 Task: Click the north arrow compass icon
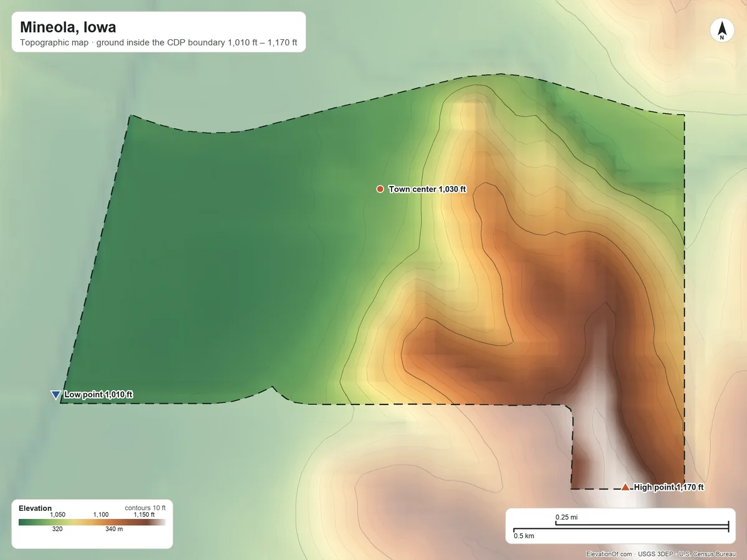click(721, 31)
